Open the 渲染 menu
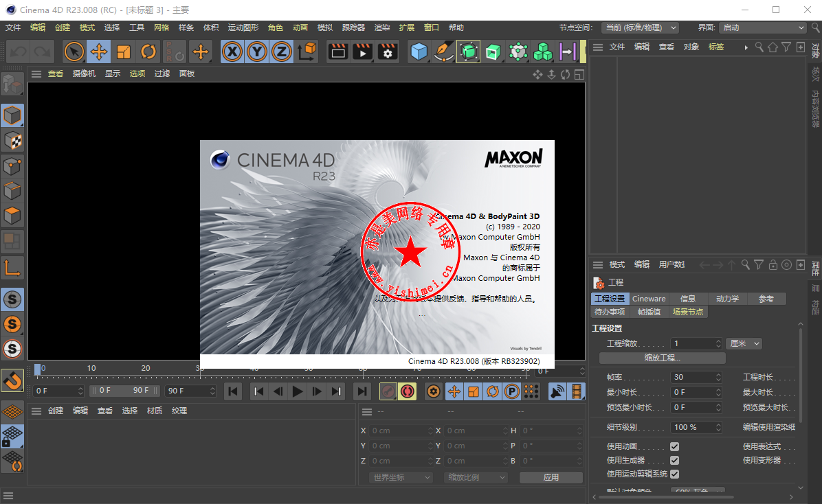Viewport: 822px width, 504px height. click(382, 27)
